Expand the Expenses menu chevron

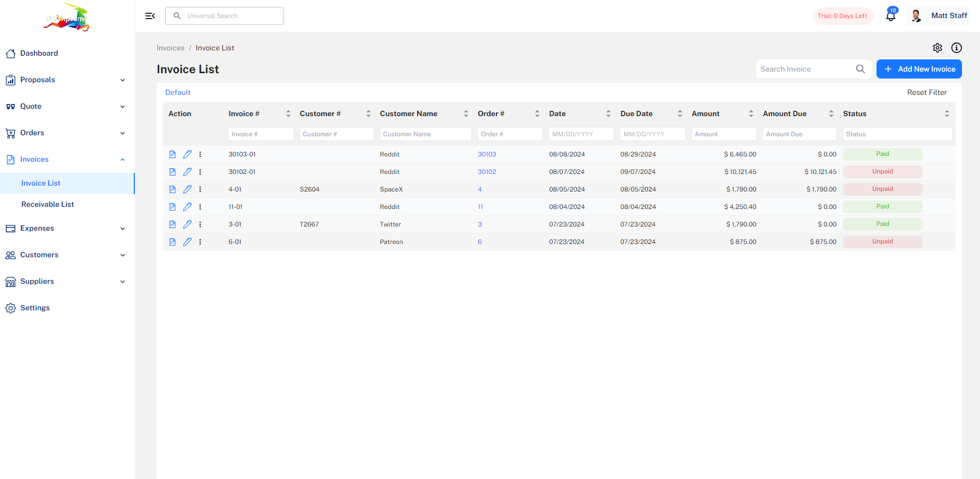click(x=123, y=229)
